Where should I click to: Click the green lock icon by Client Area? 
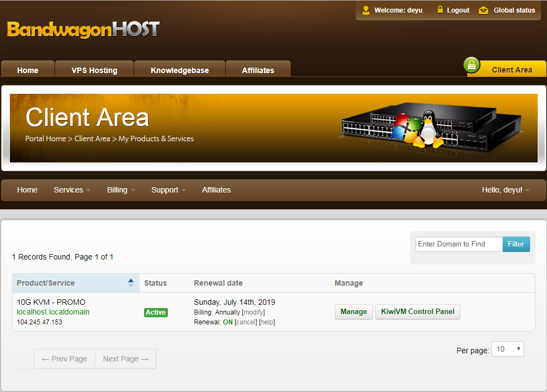[472, 65]
